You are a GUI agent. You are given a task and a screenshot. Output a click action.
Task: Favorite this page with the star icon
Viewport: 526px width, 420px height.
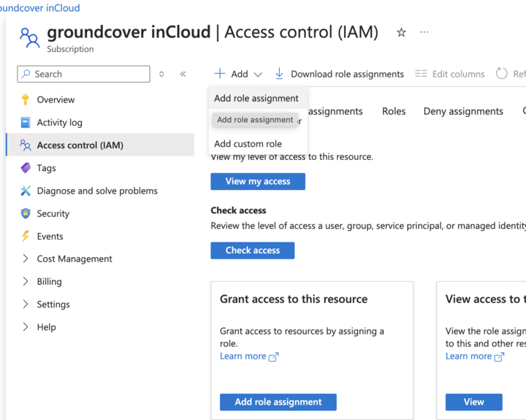(x=401, y=33)
